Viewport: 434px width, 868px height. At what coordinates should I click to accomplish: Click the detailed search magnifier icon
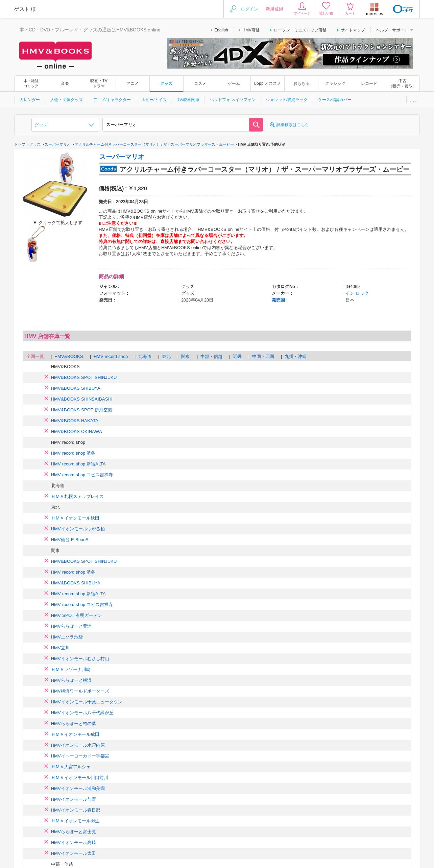coord(272,125)
